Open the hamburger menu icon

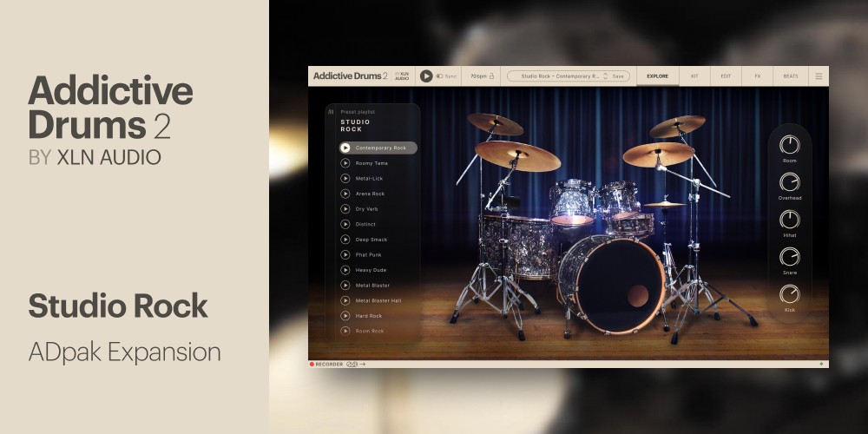pyautogui.click(x=818, y=76)
